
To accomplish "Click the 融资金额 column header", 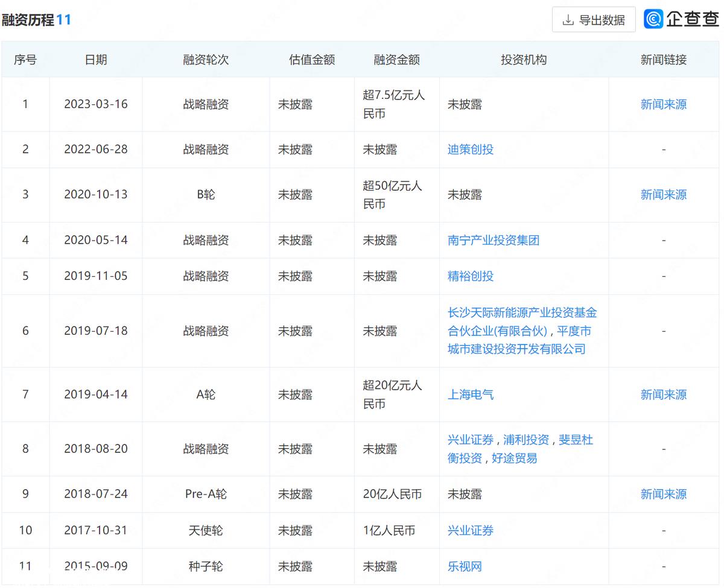I will click(396, 60).
